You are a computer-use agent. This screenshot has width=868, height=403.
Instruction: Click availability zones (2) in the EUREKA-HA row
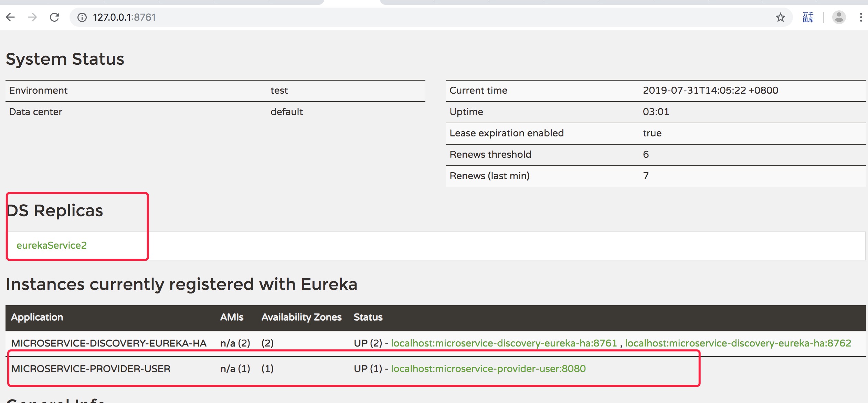[x=267, y=343]
